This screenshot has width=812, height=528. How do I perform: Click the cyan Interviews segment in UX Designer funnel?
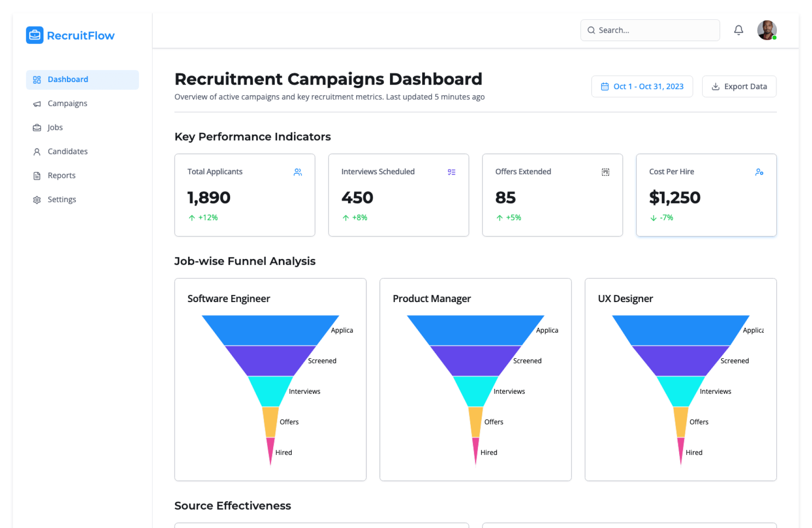tap(680, 391)
